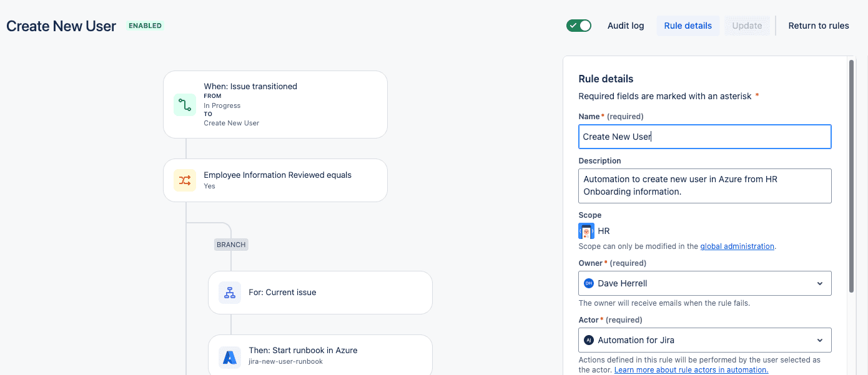Viewport: 868px width, 375px height.
Task: Toggle the rule enabled switch off
Action: click(579, 26)
